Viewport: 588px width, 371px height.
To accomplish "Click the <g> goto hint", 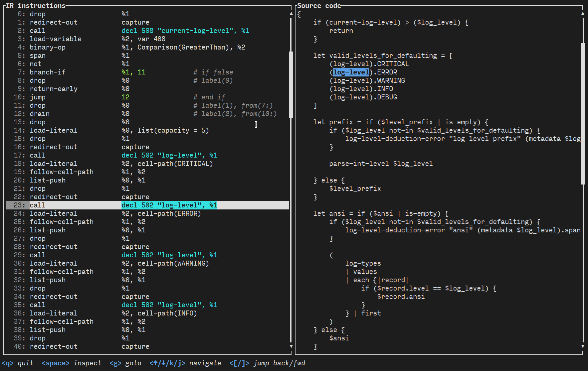I will (125, 363).
